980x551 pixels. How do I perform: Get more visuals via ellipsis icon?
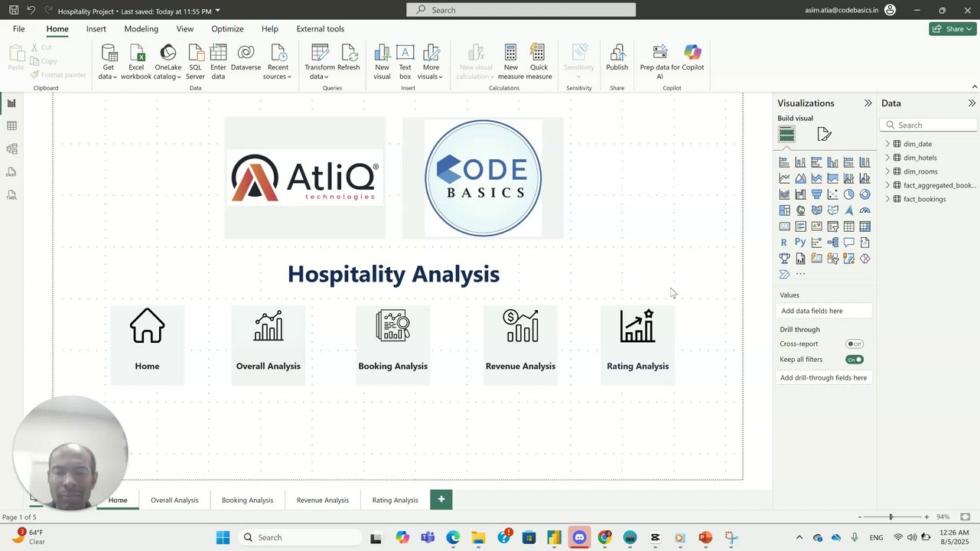coord(800,274)
